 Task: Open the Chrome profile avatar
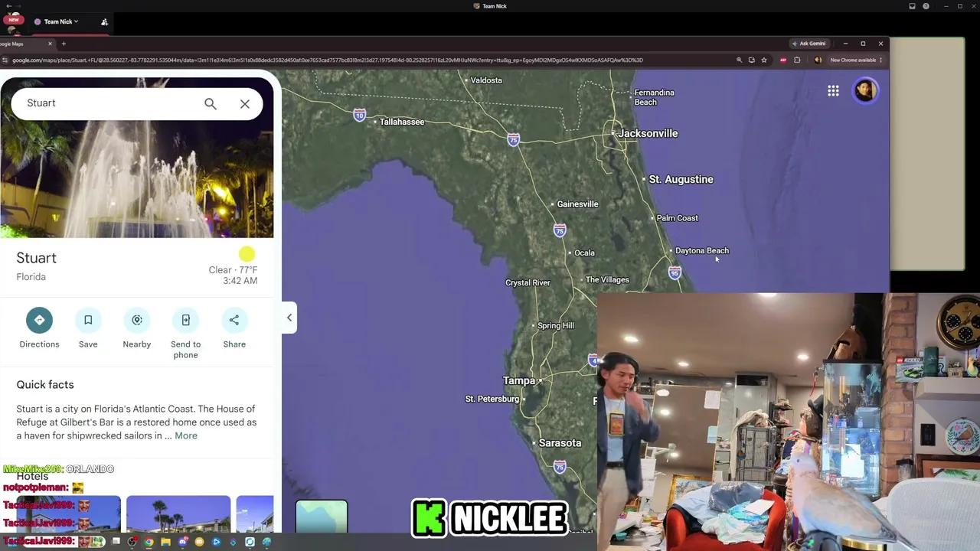[818, 60]
